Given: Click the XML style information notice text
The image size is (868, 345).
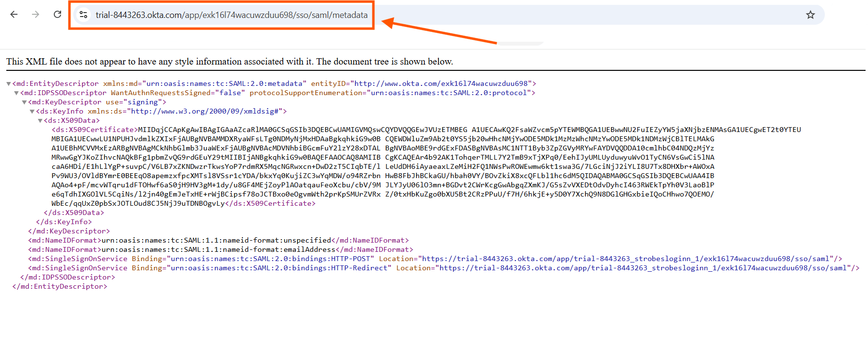Looking at the screenshot, I should (230, 62).
